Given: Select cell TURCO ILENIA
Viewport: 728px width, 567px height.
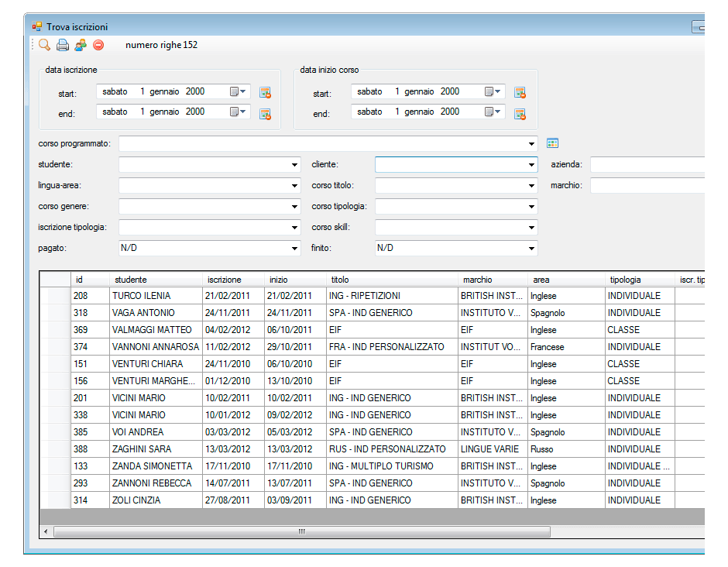Looking at the screenshot, I should click(x=156, y=296).
